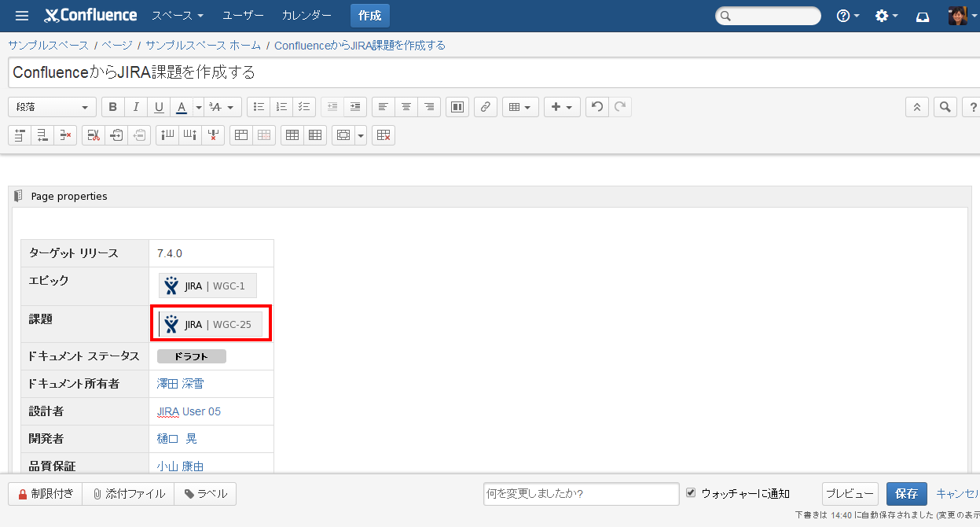980x527 pixels.
Task: Open find and replace search tool
Action: pos(945,107)
